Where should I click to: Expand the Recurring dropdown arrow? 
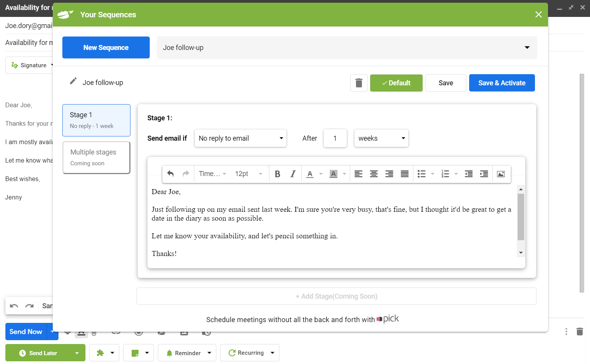(x=272, y=353)
